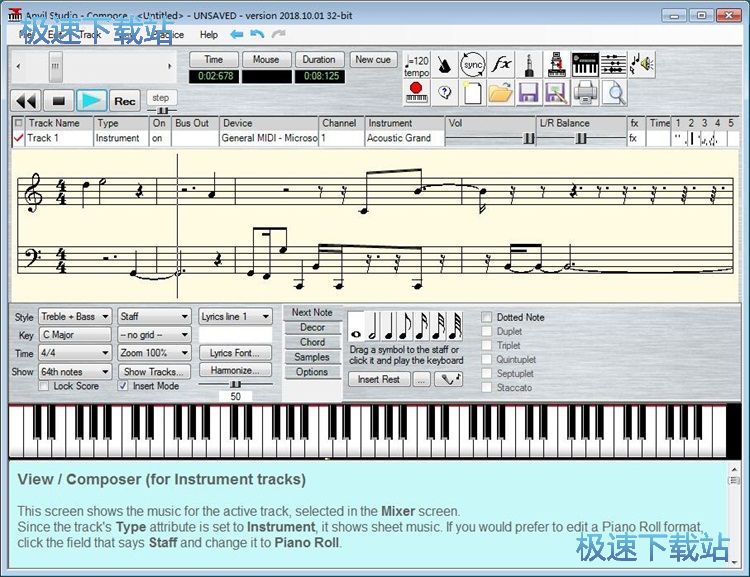Image resolution: width=750 pixels, height=577 pixels.
Task: Check the Dotted Note option
Action: coord(487,317)
